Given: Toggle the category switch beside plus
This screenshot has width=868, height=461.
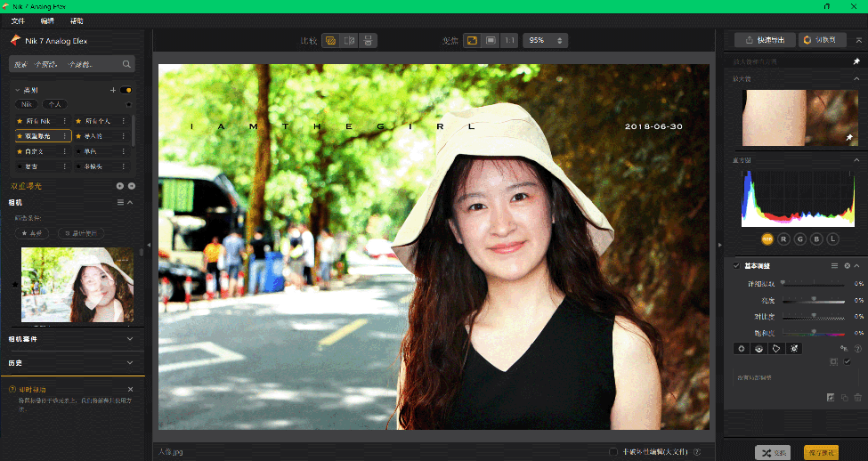Looking at the screenshot, I should click(126, 90).
